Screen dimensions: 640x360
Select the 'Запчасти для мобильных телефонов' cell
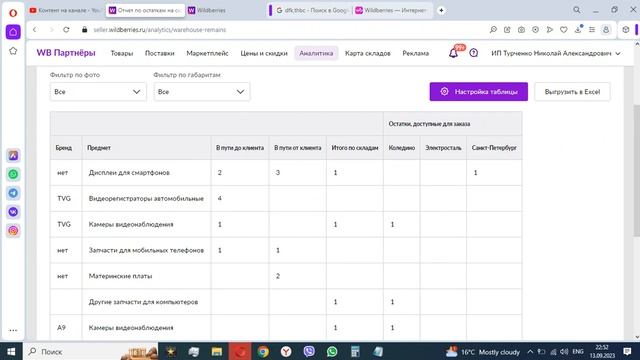(147, 250)
